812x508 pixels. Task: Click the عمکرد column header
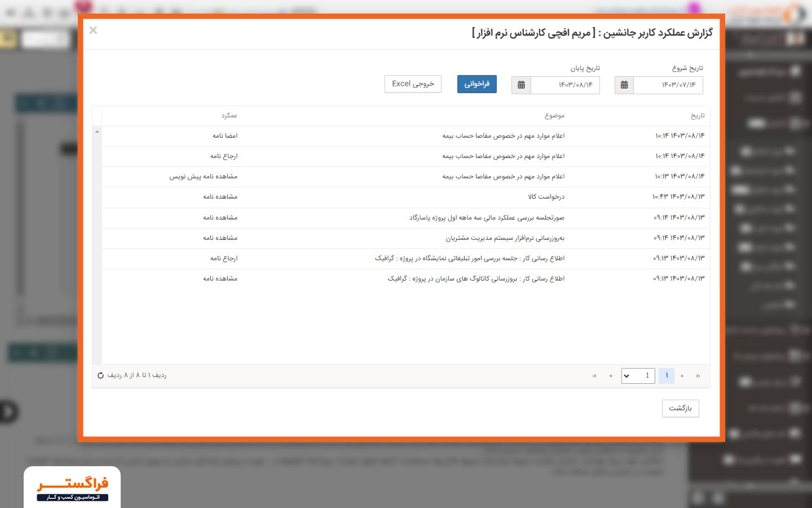[229, 116]
